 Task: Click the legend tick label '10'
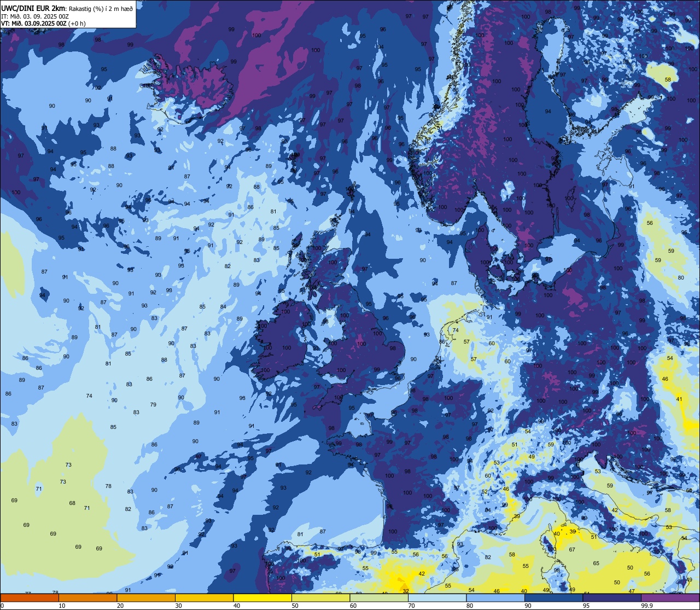[x=62, y=606]
